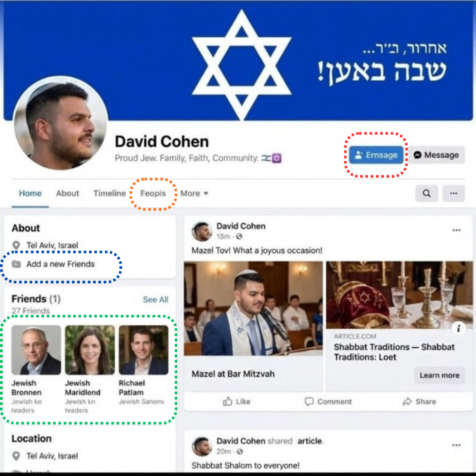Click the blue Ernsage button
This screenshot has height=476, width=476.
(x=376, y=155)
